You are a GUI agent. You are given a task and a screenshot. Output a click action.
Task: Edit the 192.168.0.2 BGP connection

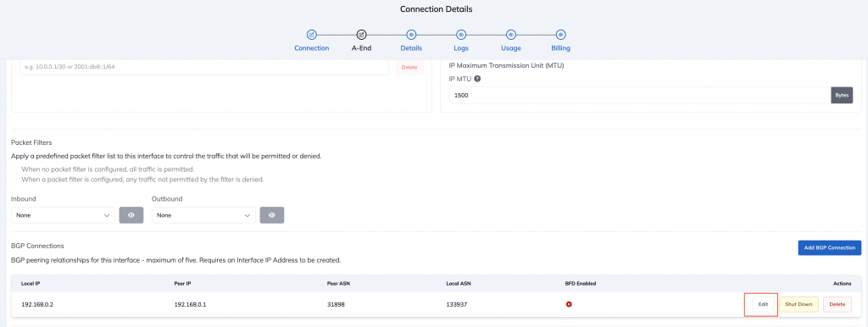pyautogui.click(x=764, y=304)
